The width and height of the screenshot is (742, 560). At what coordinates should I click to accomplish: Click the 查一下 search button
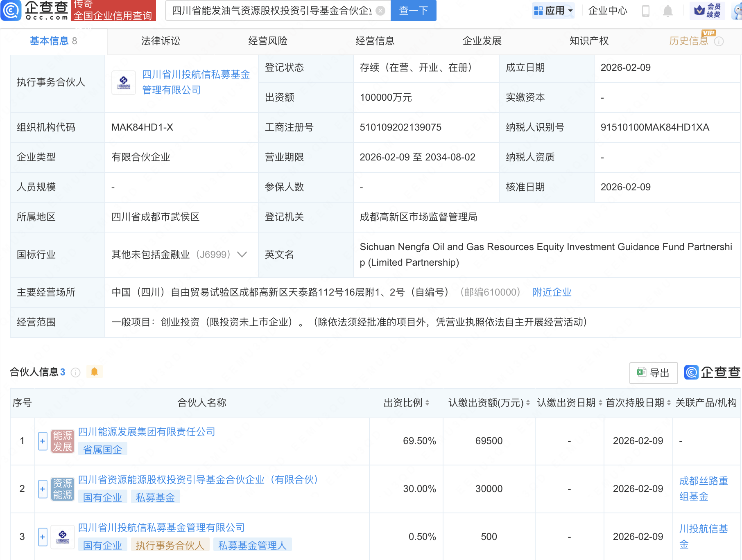pyautogui.click(x=413, y=11)
